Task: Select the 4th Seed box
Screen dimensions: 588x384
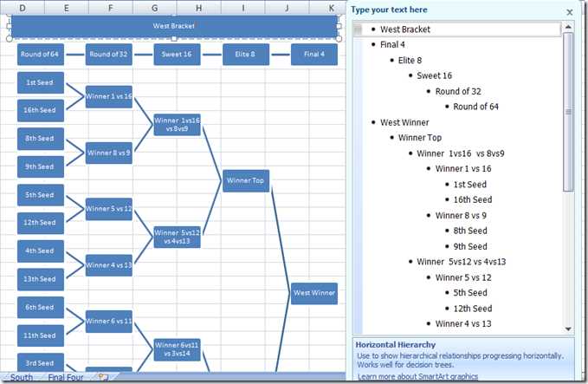Action: pos(40,251)
